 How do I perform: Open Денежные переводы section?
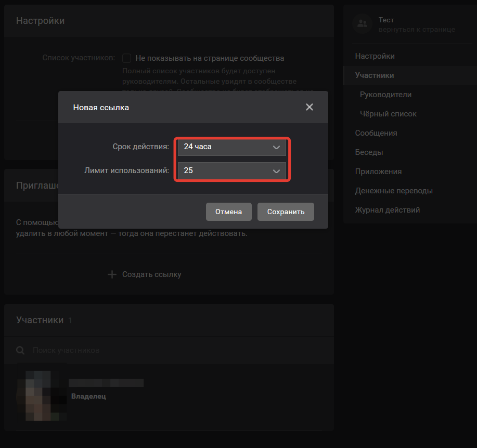point(394,191)
